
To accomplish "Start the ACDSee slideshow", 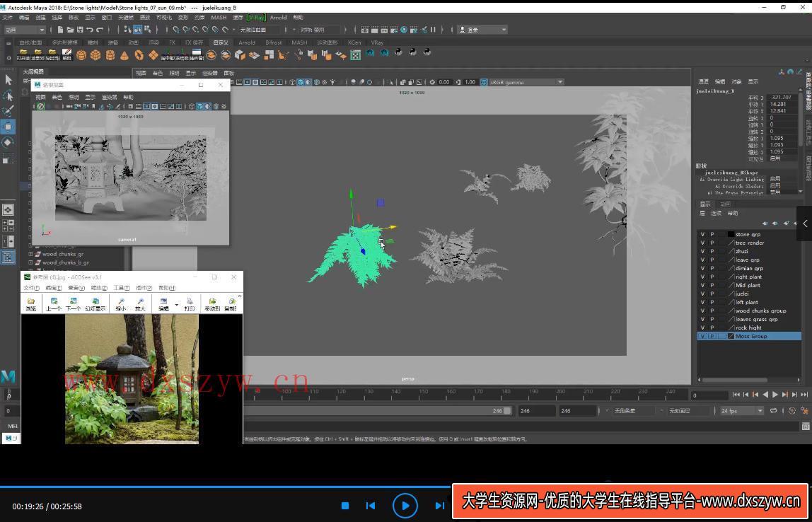I will tap(95, 304).
